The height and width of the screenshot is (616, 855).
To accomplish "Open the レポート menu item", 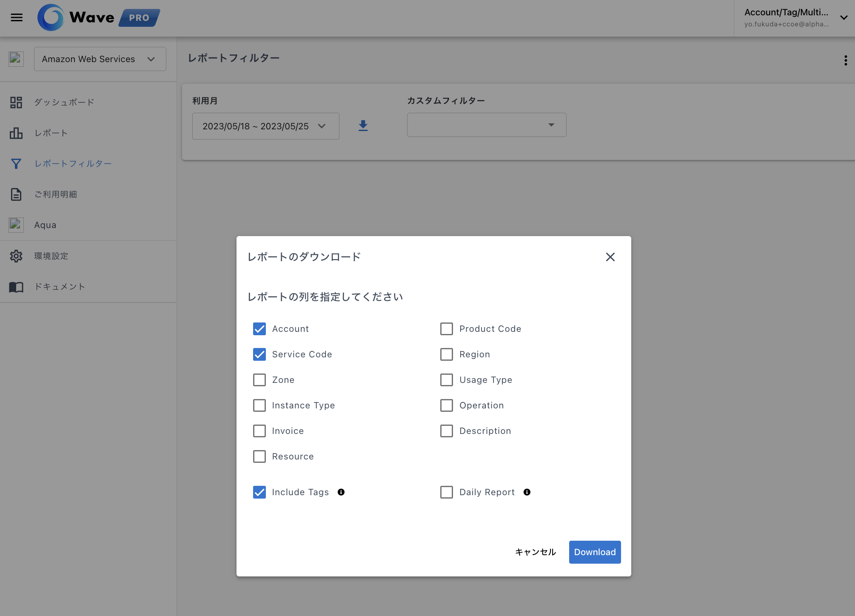I will (x=51, y=133).
